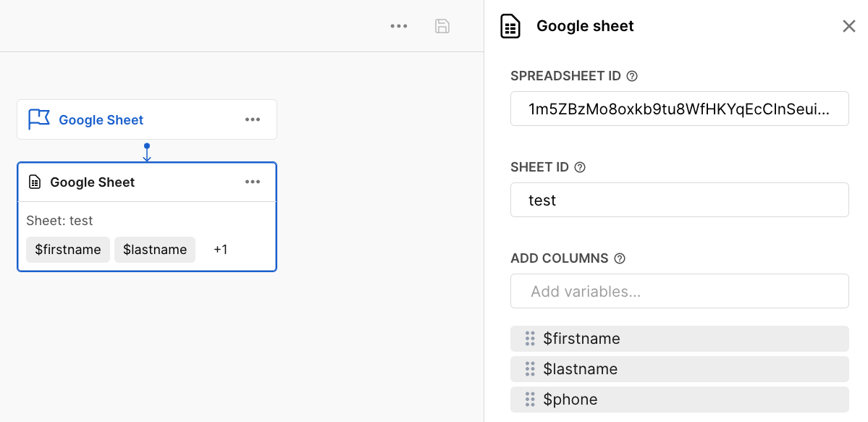Close the Google sheet settings panel
The image size is (868, 422).
[x=849, y=27]
